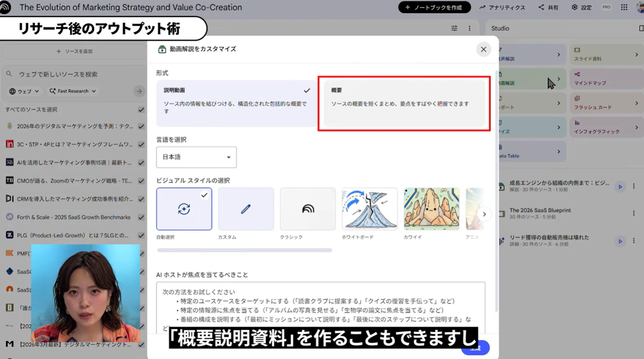644x359 pixels.
Task: Click the PRO badge
Action: (606, 7)
